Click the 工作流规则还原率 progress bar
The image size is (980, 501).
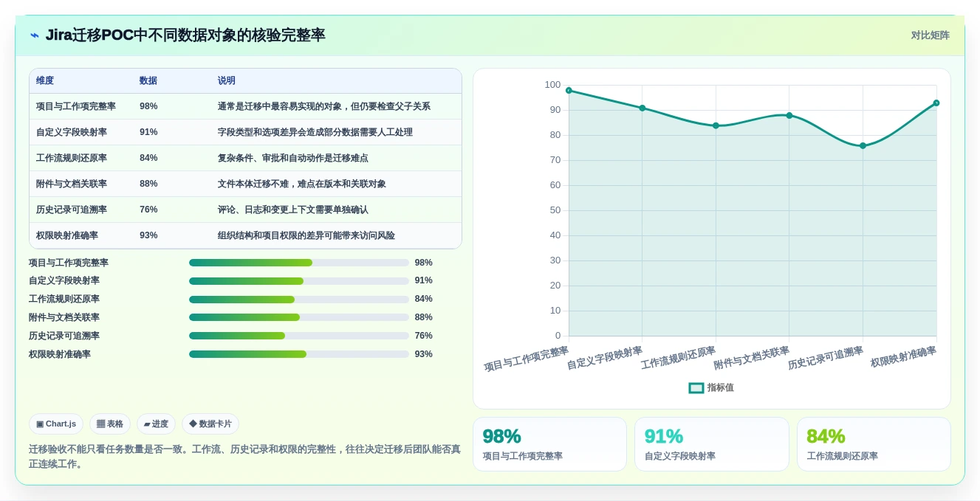click(x=299, y=300)
